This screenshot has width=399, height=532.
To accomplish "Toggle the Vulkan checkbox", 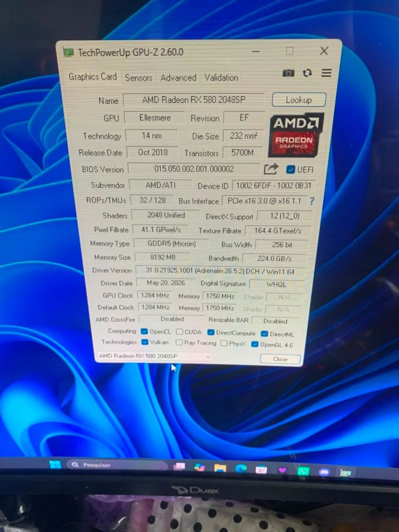I will point(145,342).
